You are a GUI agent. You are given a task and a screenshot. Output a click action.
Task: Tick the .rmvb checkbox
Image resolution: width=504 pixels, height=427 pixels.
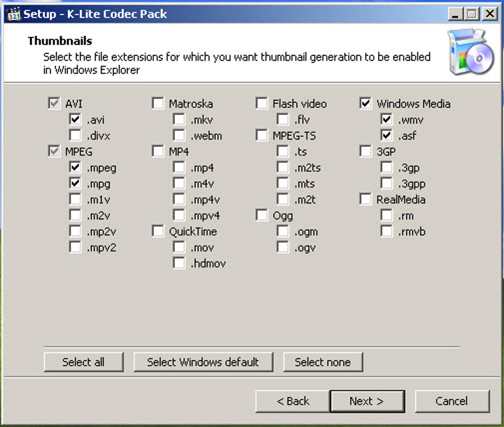pyautogui.click(x=386, y=231)
